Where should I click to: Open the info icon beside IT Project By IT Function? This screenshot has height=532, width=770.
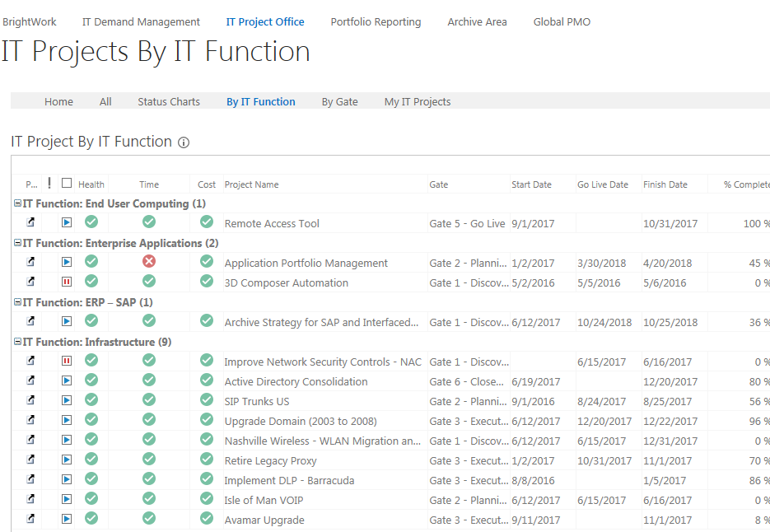pos(184,142)
